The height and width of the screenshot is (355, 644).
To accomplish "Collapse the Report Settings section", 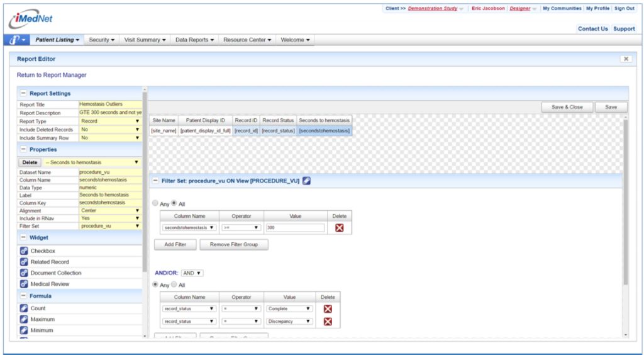I will pos(23,94).
